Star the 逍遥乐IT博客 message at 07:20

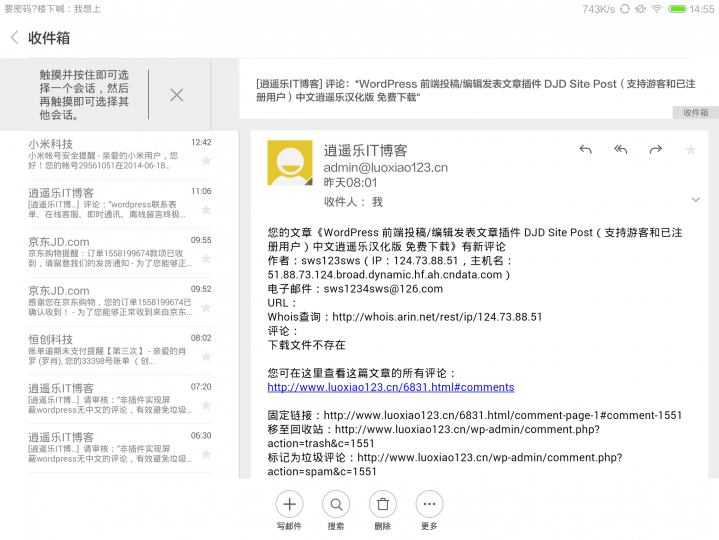tap(206, 405)
